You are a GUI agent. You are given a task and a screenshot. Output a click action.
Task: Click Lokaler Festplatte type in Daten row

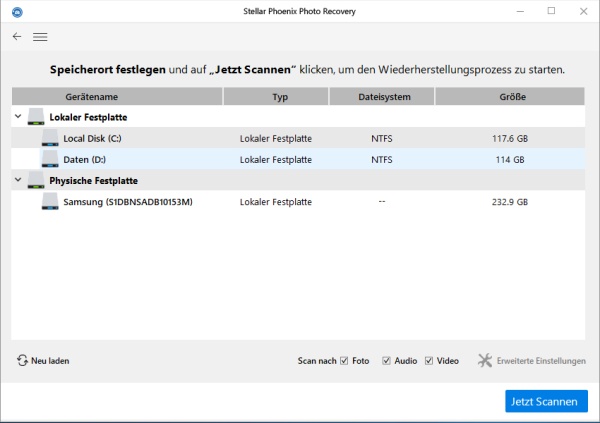pyautogui.click(x=276, y=159)
